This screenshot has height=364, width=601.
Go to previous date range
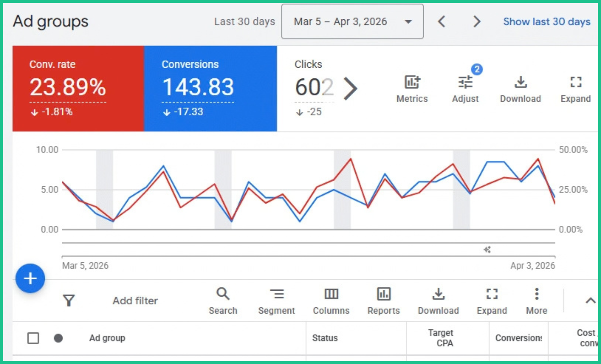click(x=442, y=22)
